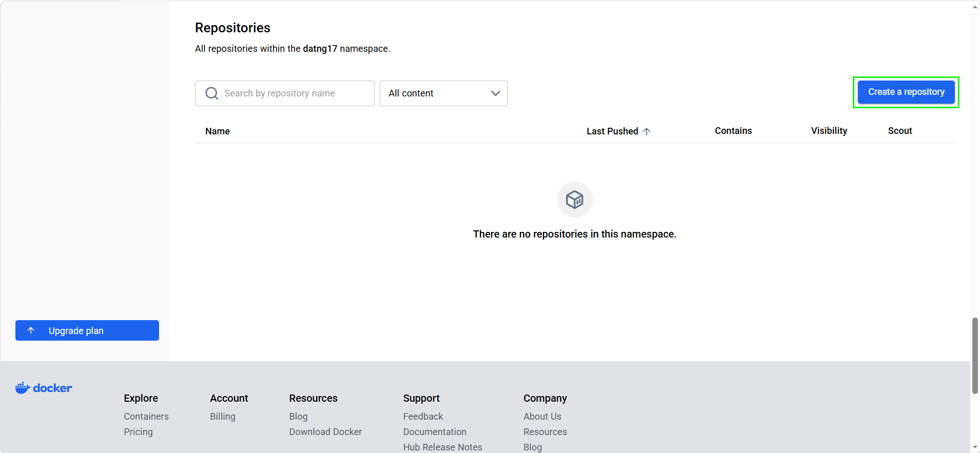This screenshot has width=980, height=453.
Task: Sort by the Name column header
Action: click(218, 131)
